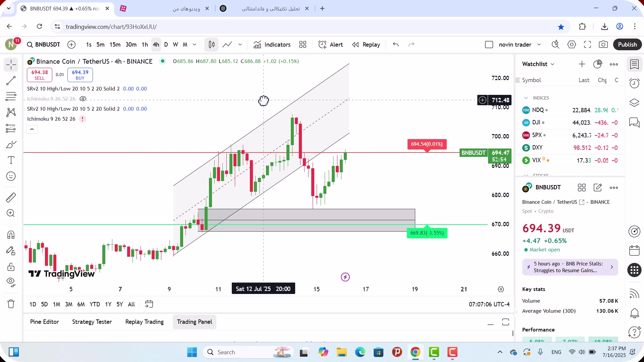Open the economic calendar panel
This screenshot has width=644, height=362.
coord(634,250)
